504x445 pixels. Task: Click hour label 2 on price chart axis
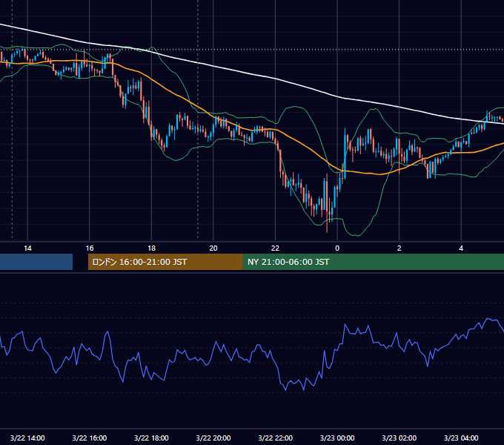click(399, 248)
